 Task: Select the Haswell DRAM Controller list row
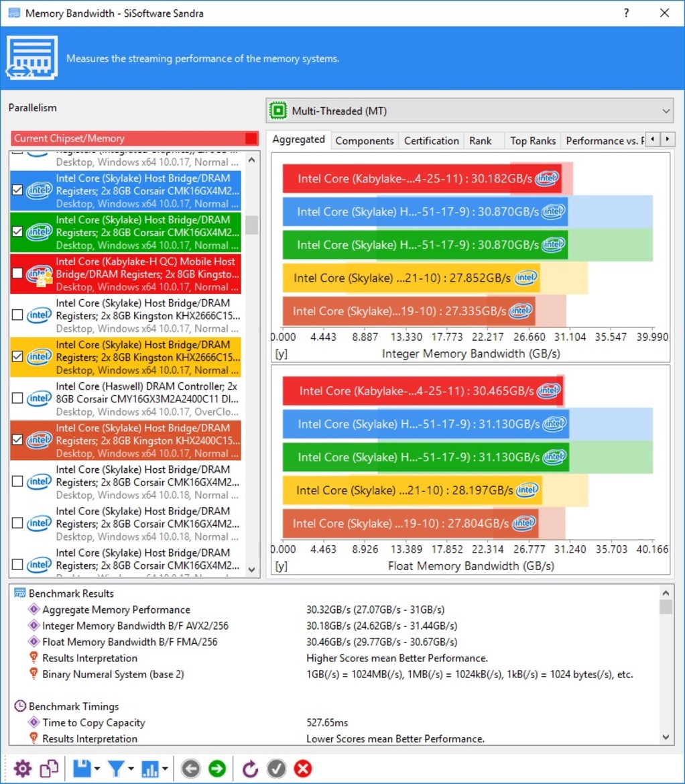click(126, 398)
